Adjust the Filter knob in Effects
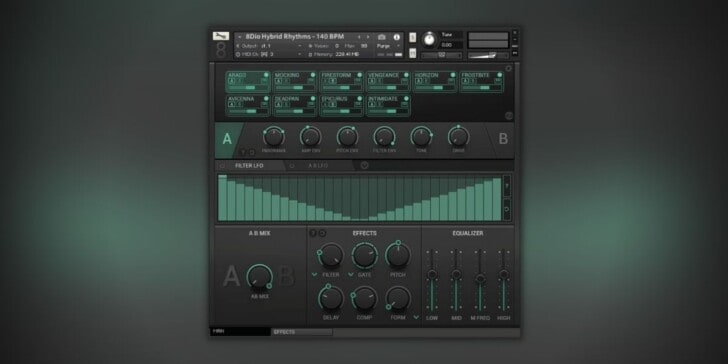 click(x=331, y=255)
